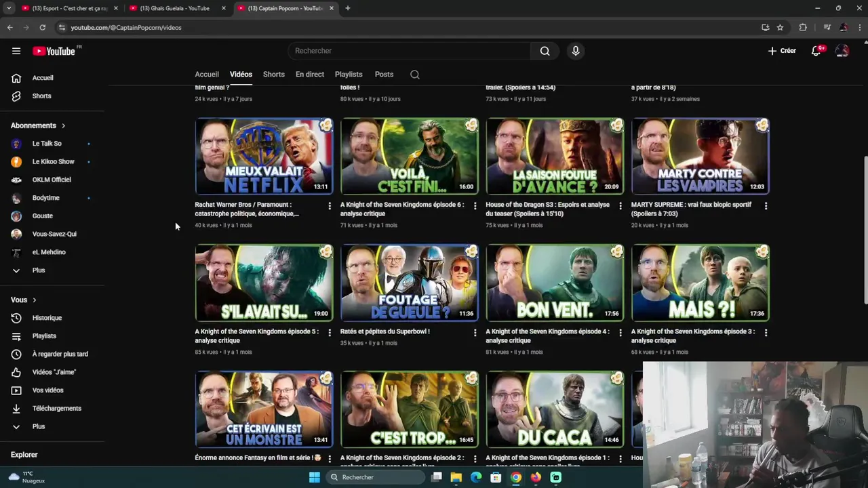Switch to the Posts tab
Screen dimensions: 868x488
click(x=384, y=75)
